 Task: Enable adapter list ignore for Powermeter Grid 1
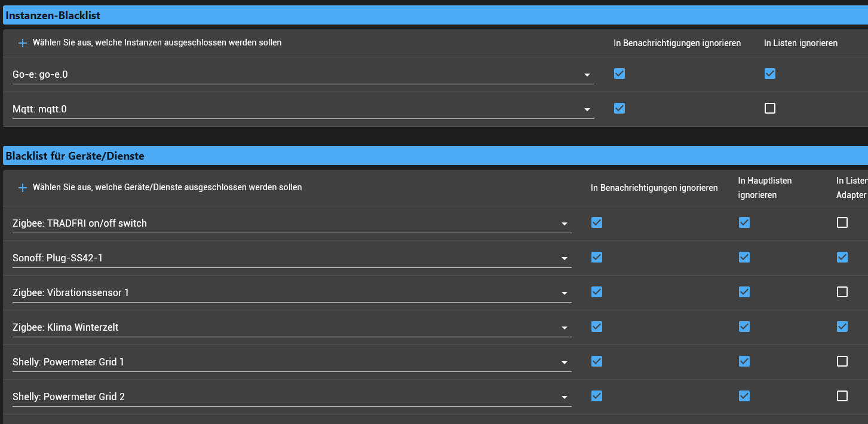tap(842, 361)
